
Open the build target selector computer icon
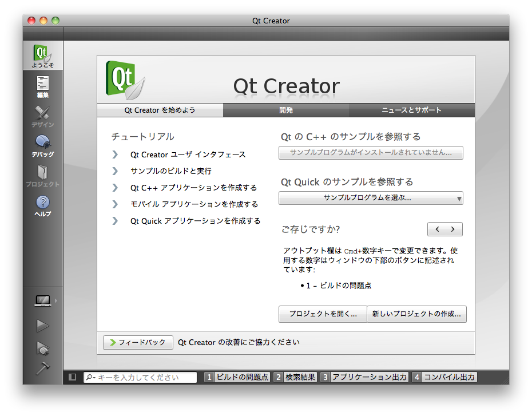point(43,300)
